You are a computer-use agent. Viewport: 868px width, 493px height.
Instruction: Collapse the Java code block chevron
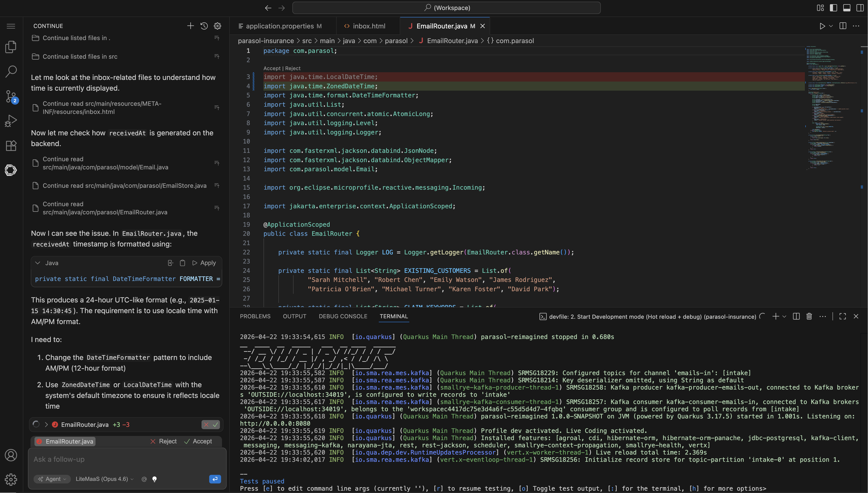(38, 263)
